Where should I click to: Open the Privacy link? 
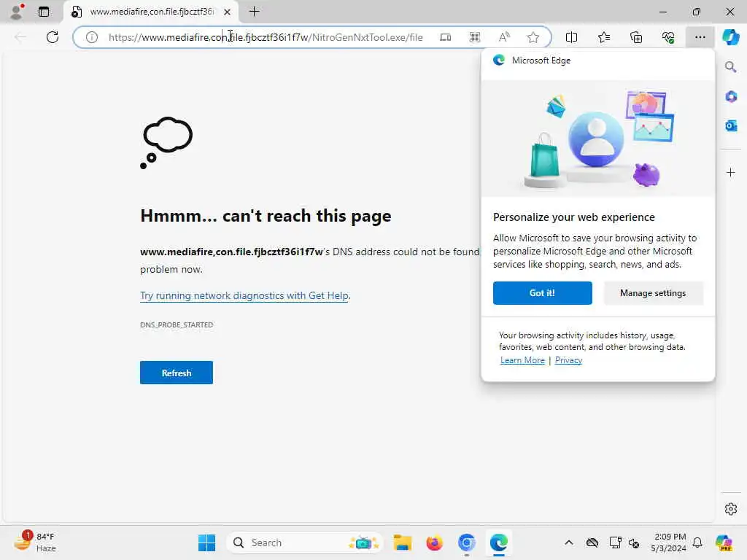pos(568,360)
